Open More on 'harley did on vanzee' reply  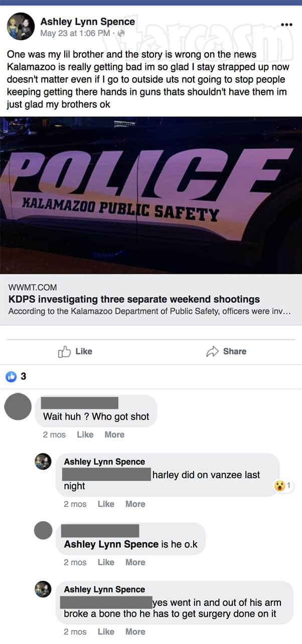[135, 504]
